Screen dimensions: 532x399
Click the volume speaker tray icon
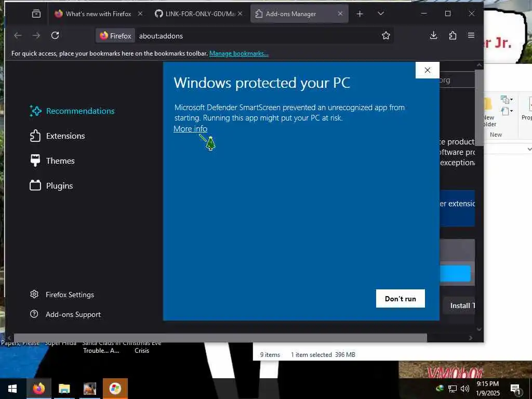coord(464,389)
